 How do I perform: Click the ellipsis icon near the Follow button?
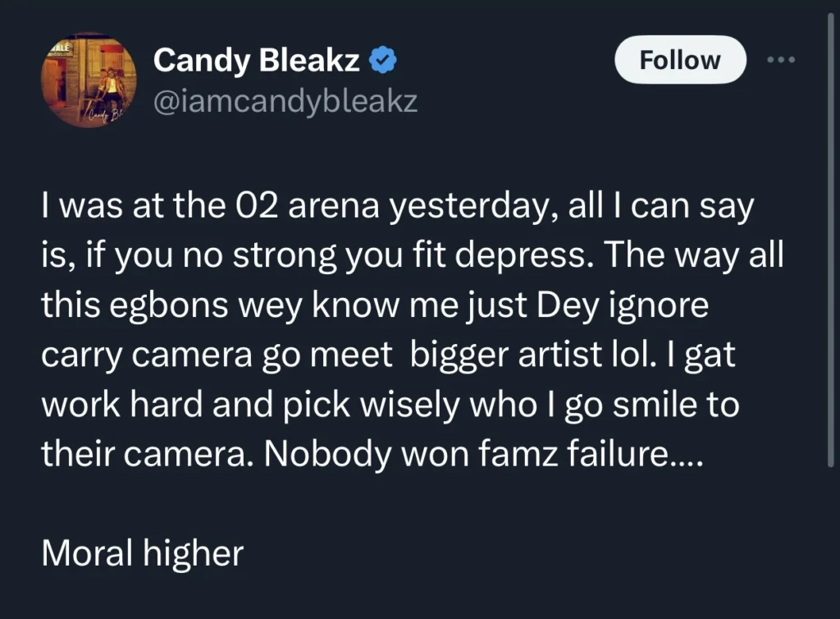pyautogui.click(x=780, y=58)
